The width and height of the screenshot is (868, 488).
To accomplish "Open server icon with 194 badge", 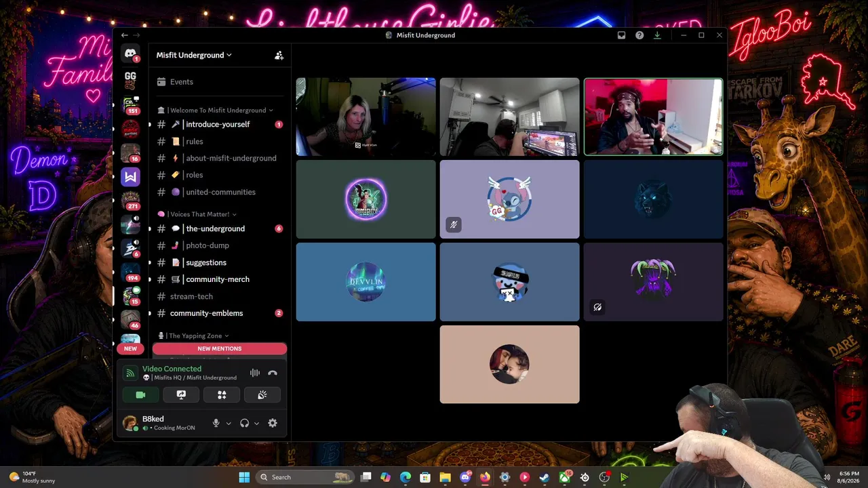I will point(130,272).
